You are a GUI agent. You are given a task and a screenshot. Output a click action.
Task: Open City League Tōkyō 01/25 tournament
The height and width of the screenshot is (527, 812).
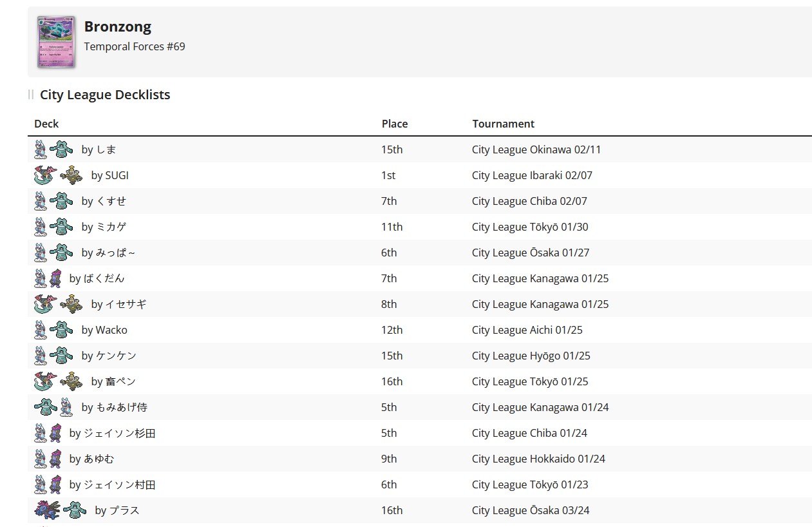[x=530, y=381]
